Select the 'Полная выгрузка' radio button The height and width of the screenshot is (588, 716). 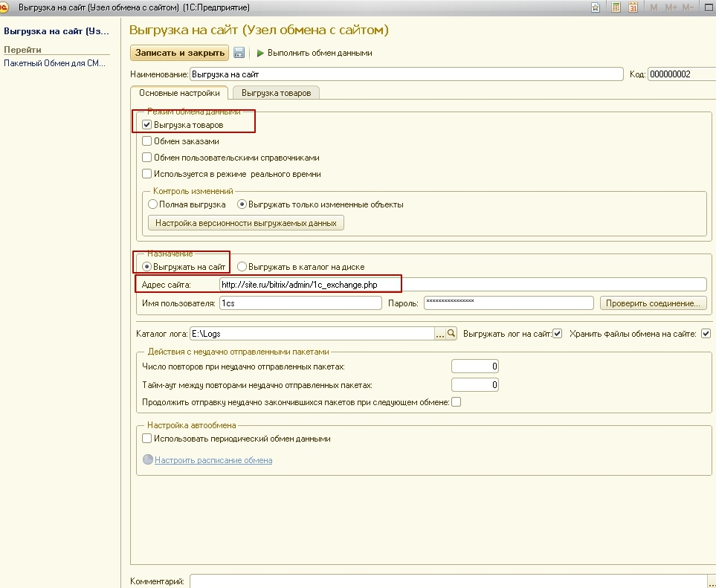pyautogui.click(x=153, y=204)
